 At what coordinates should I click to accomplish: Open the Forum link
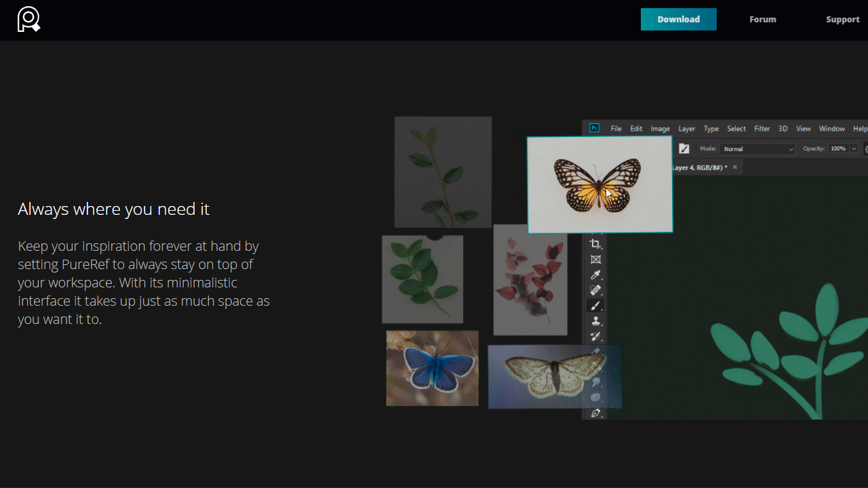tap(762, 19)
